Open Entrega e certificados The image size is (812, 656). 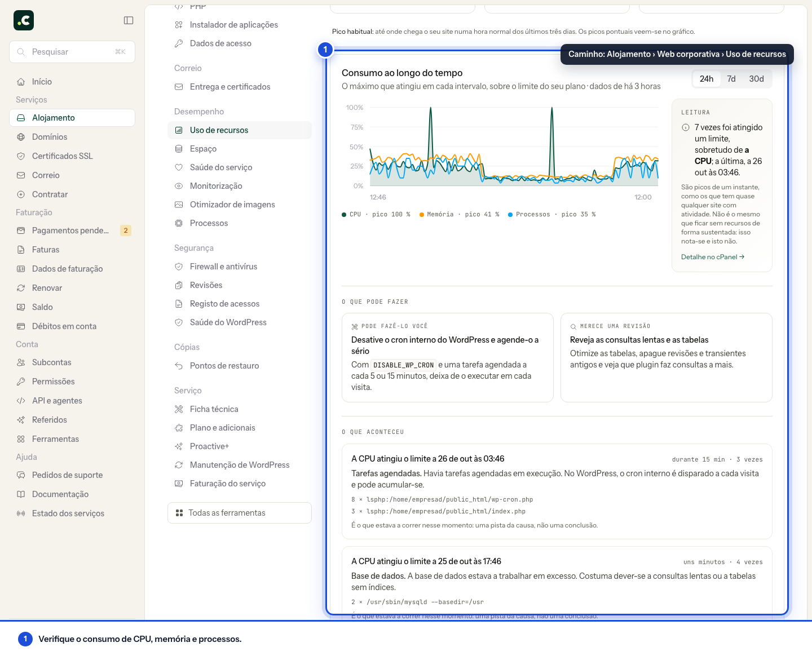[x=240, y=87]
